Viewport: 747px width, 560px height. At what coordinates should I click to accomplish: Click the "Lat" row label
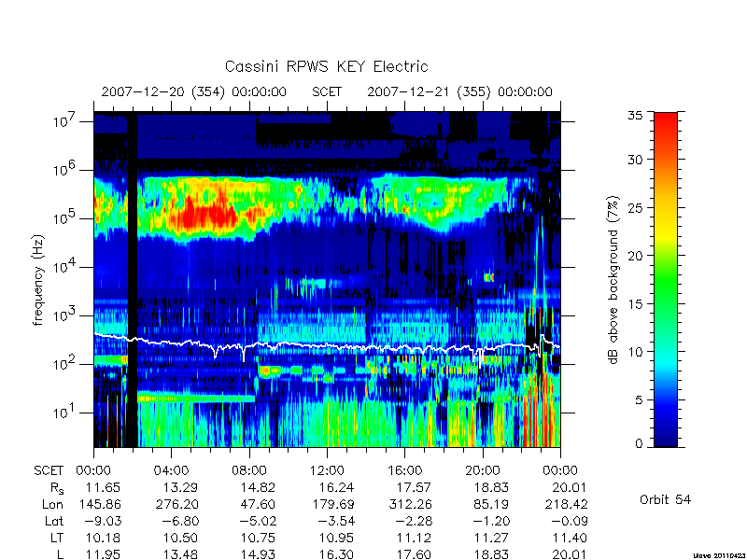tap(54, 521)
